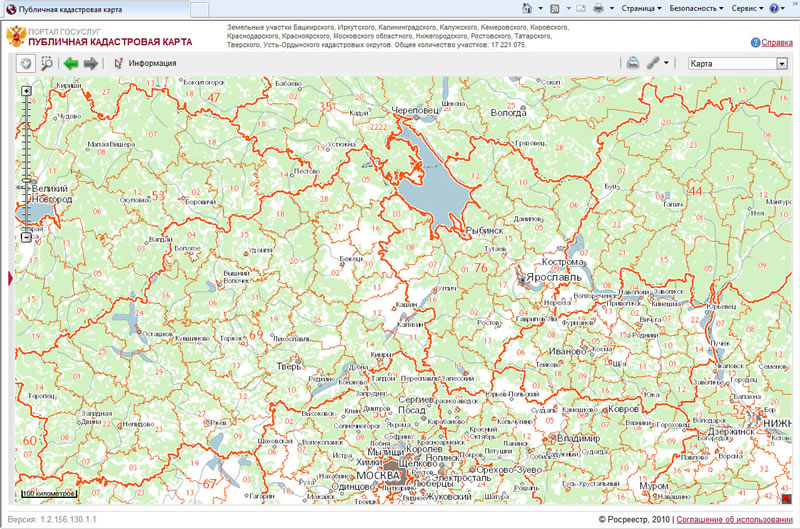Expand the RSS feeds dropdown arrow

[x=568, y=8]
